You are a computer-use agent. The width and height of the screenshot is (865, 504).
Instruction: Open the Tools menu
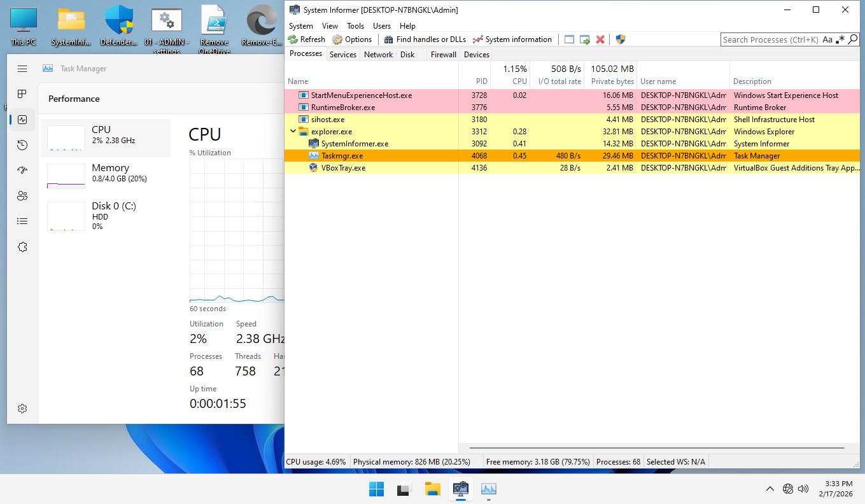point(355,26)
